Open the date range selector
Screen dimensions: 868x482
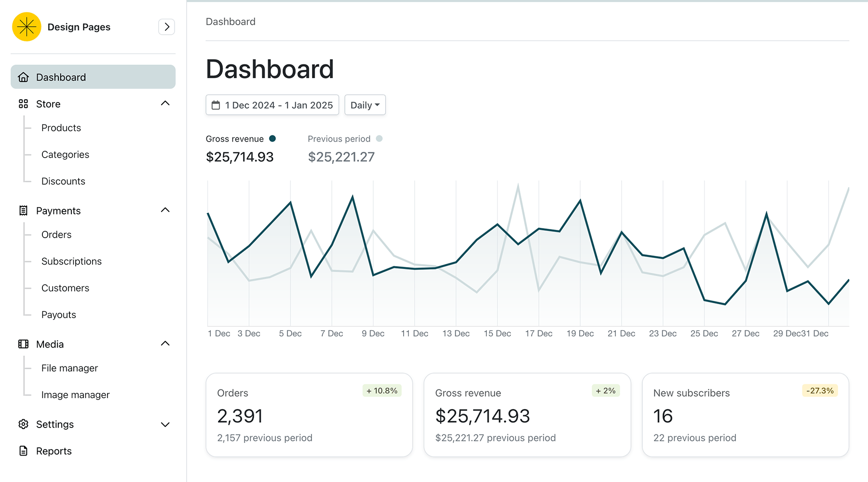tap(272, 105)
